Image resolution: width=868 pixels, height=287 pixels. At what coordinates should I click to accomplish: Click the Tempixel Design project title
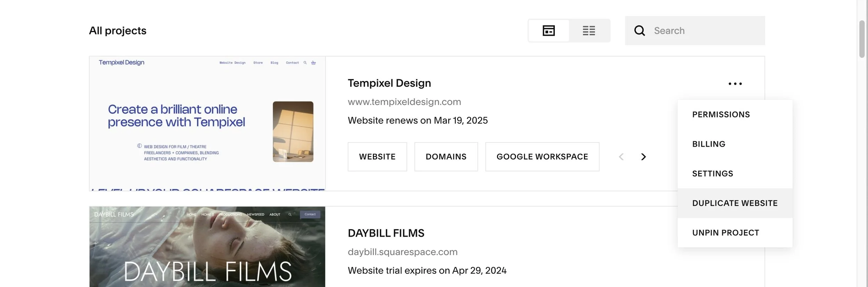[x=389, y=83]
